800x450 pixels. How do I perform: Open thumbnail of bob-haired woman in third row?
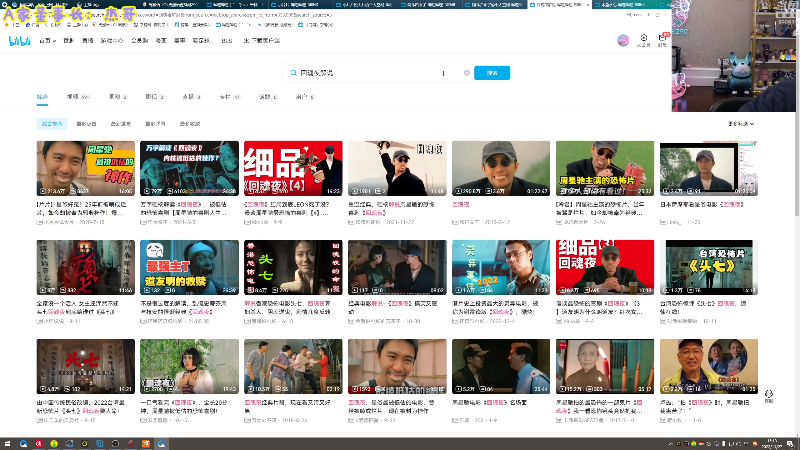tap(189, 366)
